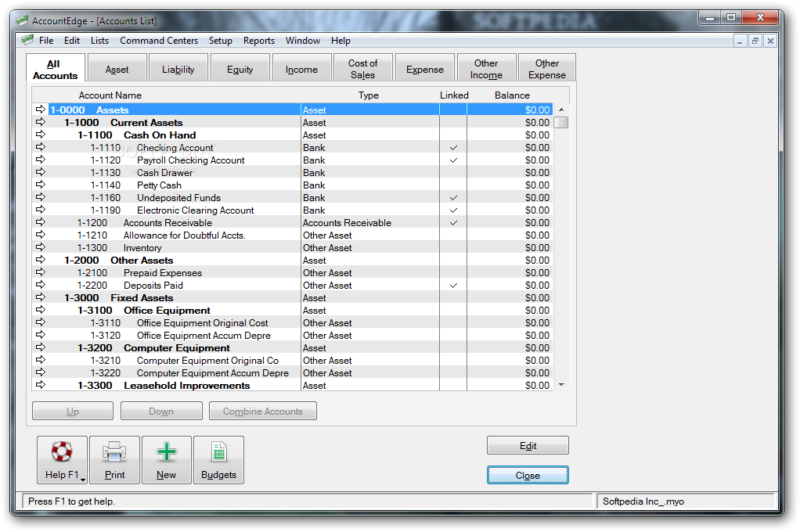Click the arrow icon beside Current Assets
800x532 pixels.
coord(41,122)
